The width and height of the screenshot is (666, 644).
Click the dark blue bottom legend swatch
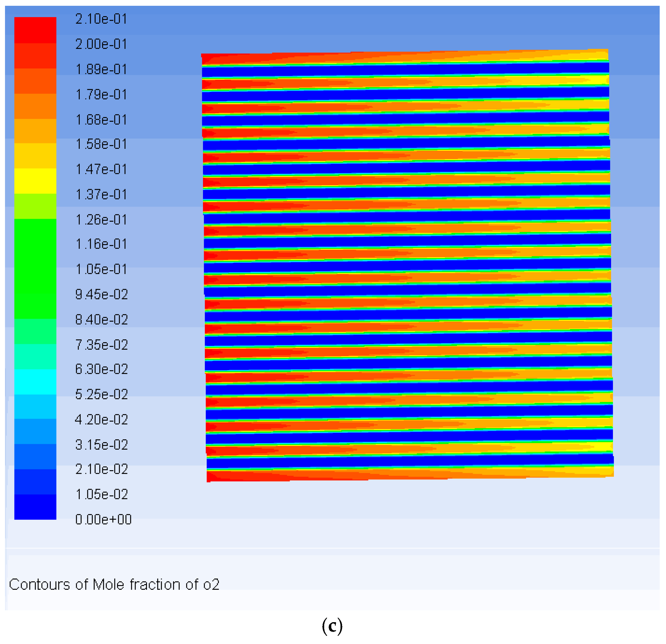[35, 507]
